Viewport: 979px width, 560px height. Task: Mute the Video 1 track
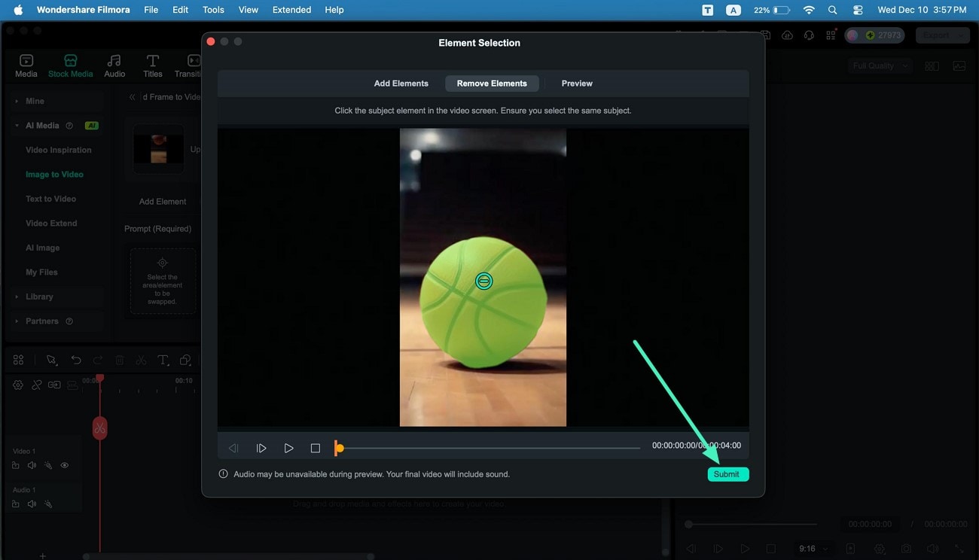click(x=32, y=466)
